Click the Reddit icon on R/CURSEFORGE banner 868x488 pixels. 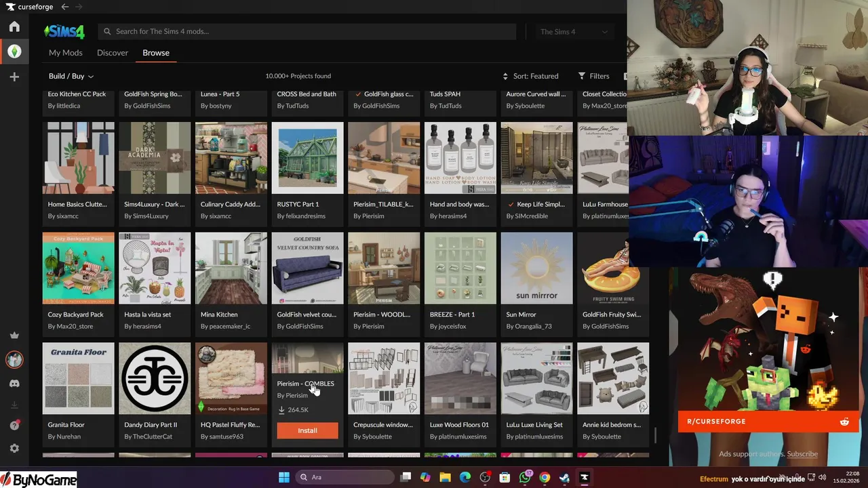tap(844, 422)
